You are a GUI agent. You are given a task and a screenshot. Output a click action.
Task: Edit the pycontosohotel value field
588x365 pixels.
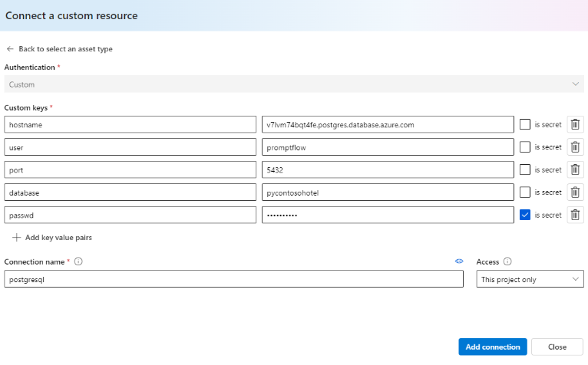(x=388, y=192)
